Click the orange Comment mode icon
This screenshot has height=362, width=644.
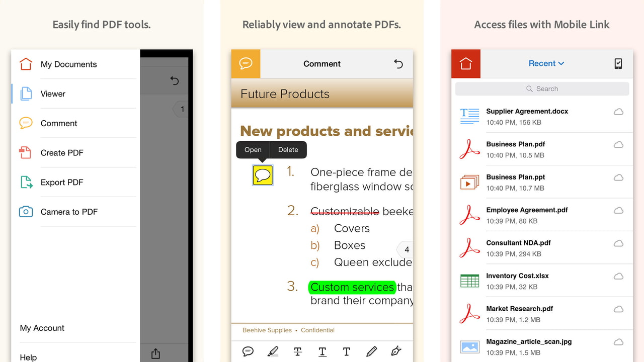click(246, 64)
